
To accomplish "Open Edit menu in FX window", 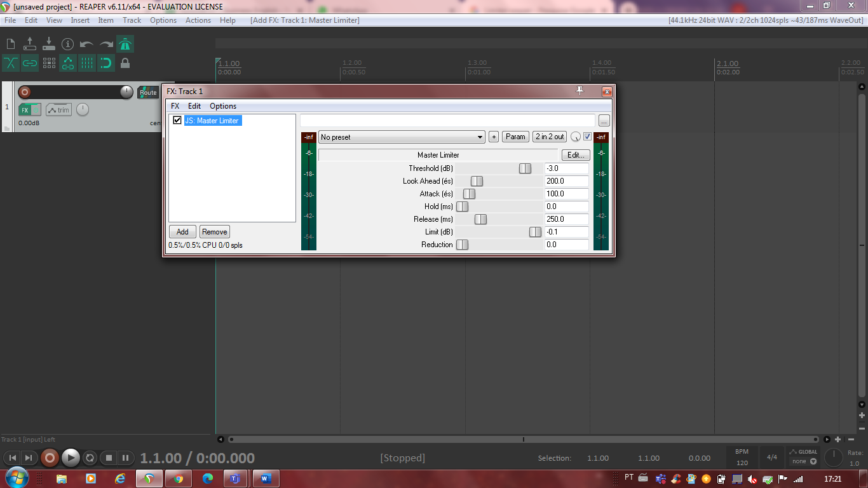I will pos(194,106).
